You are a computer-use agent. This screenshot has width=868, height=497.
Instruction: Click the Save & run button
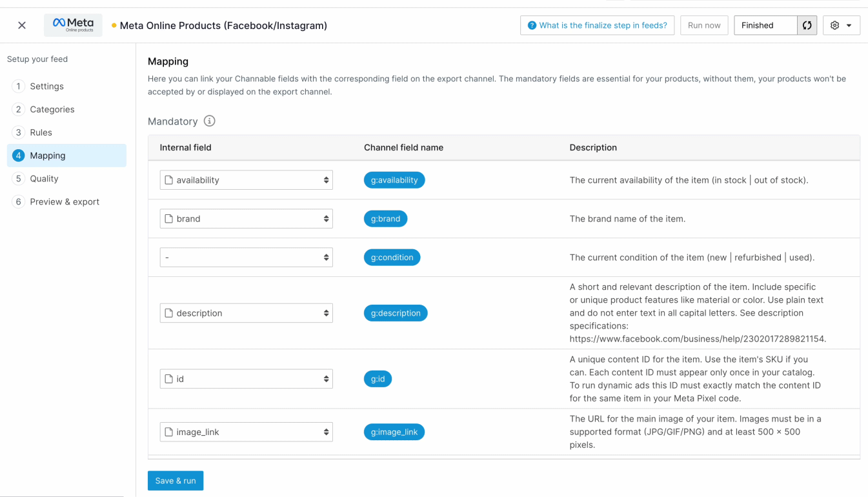176,480
